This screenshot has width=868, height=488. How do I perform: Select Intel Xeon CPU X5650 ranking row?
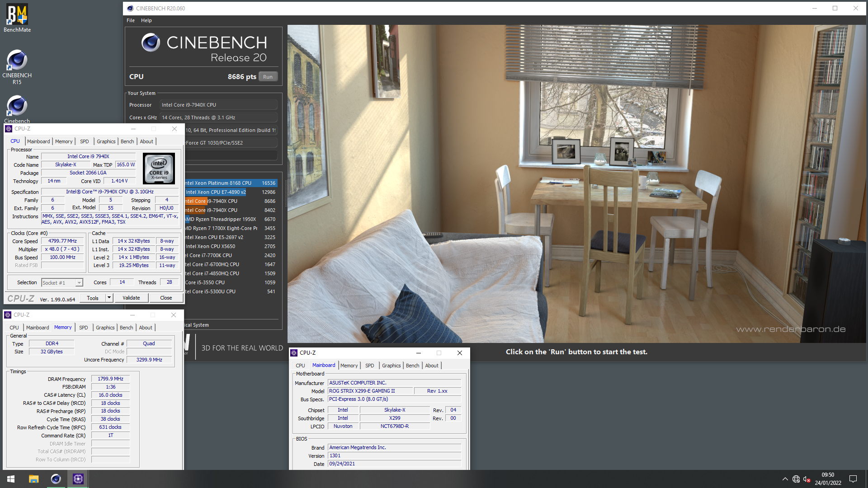pos(231,246)
